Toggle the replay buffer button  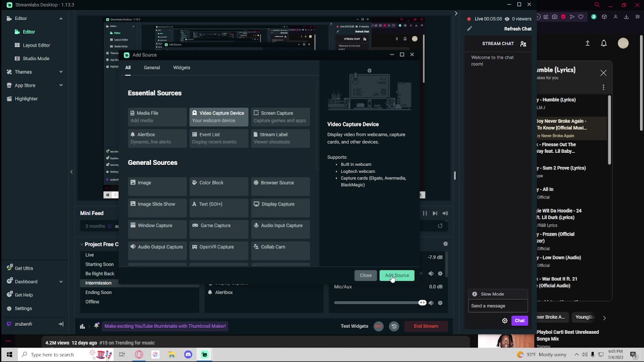click(x=394, y=326)
